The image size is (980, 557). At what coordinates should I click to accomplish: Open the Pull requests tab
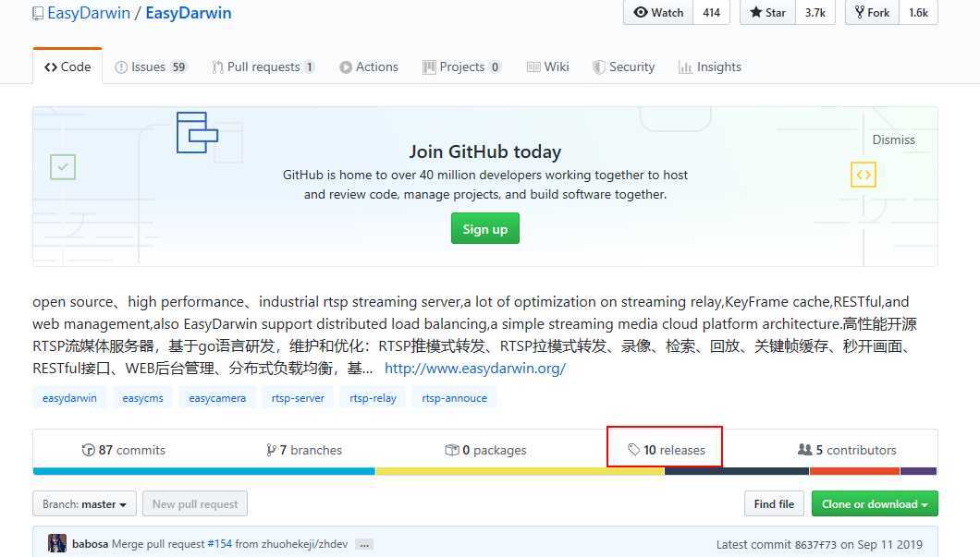click(263, 67)
